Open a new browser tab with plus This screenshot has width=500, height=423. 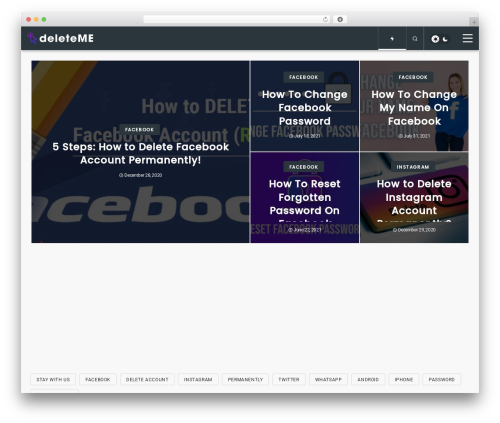point(474,22)
